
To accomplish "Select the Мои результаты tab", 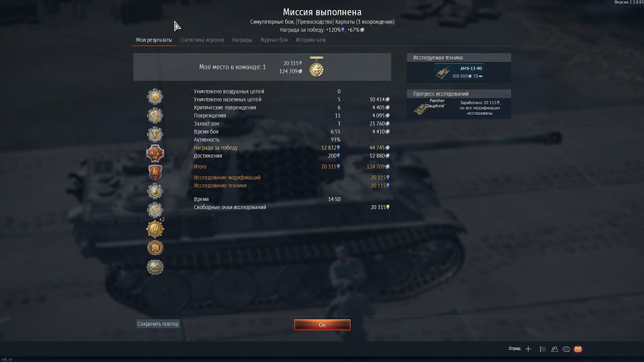I will pos(154,40).
